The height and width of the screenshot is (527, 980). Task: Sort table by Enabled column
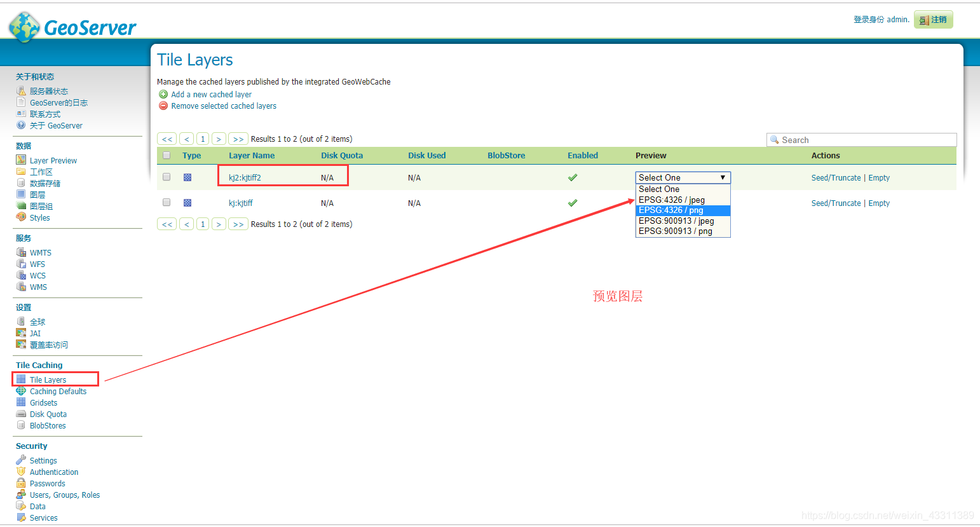pos(583,155)
